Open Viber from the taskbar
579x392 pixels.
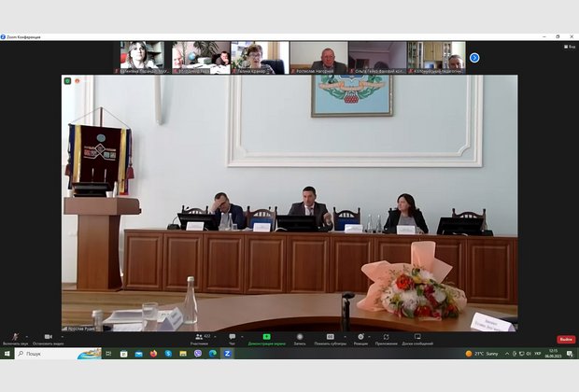(198, 354)
